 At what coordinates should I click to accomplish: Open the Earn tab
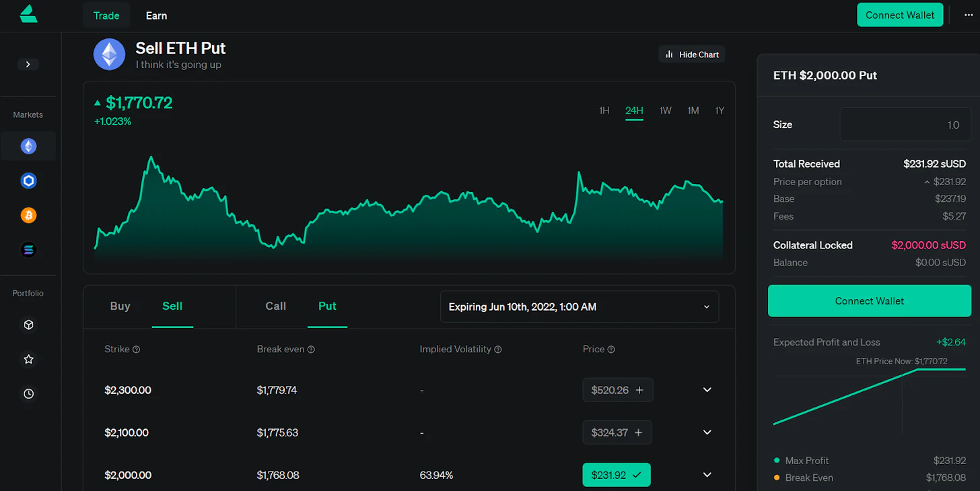[x=156, y=15]
